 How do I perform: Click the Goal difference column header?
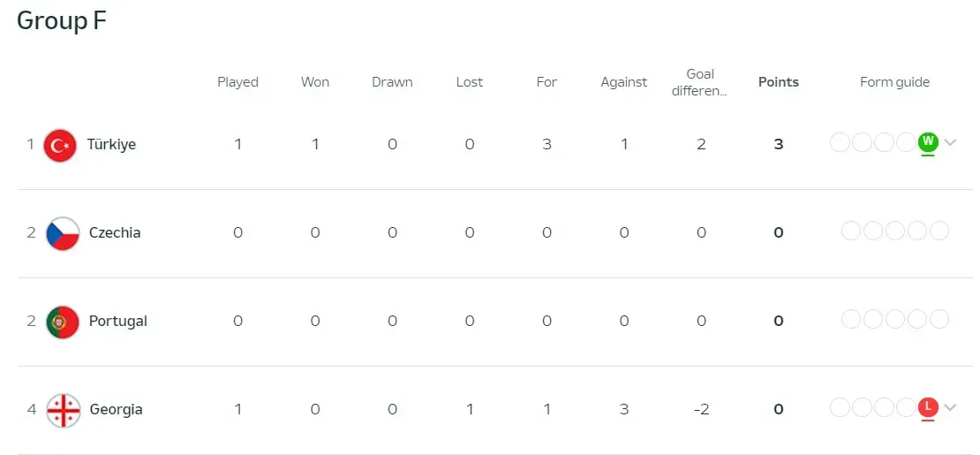click(x=700, y=82)
